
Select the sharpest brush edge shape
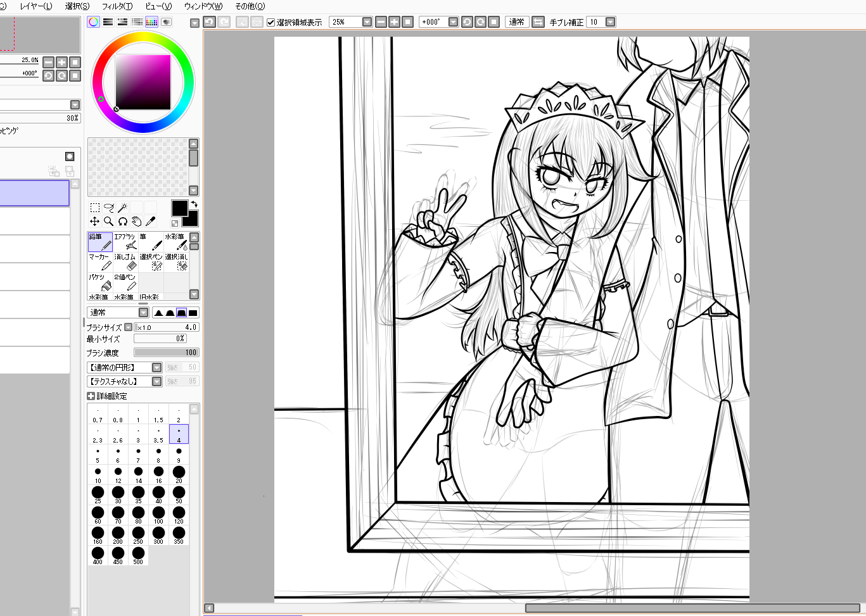pyautogui.click(x=158, y=313)
